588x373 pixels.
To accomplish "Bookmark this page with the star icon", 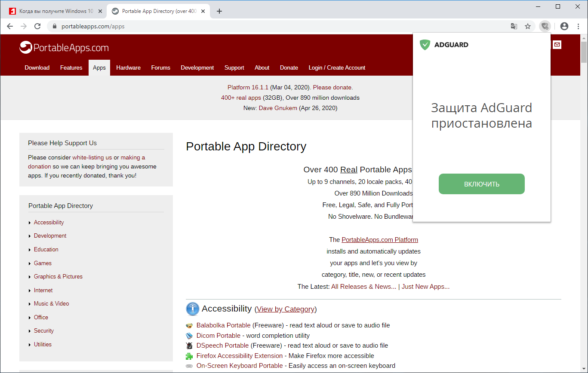I will pyautogui.click(x=528, y=26).
